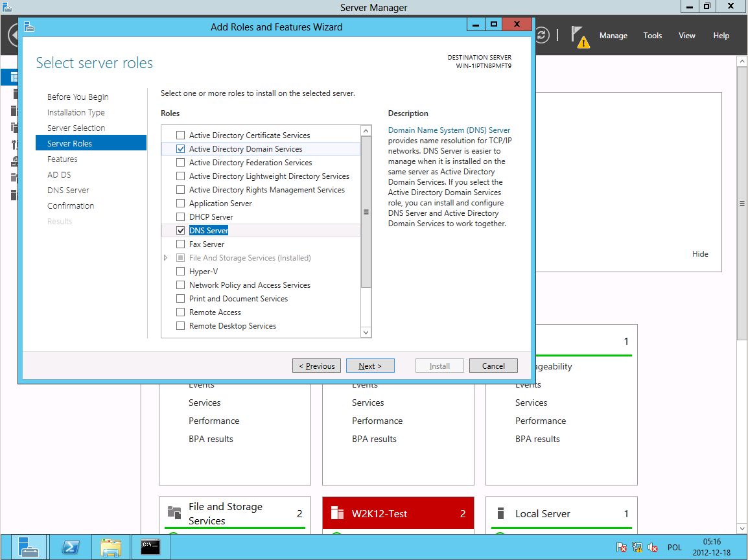Open Services in the leftmost tile
748x560 pixels.
click(x=204, y=402)
